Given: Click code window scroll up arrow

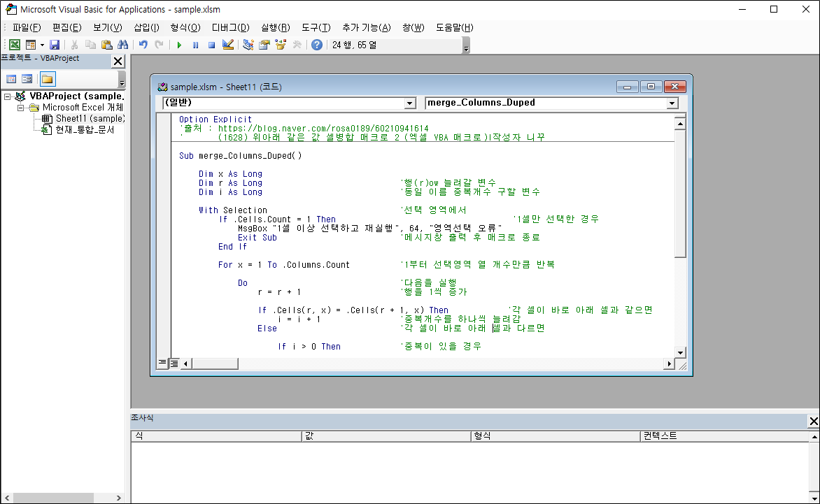Looking at the screenshot, I should [x=680, y=124].
